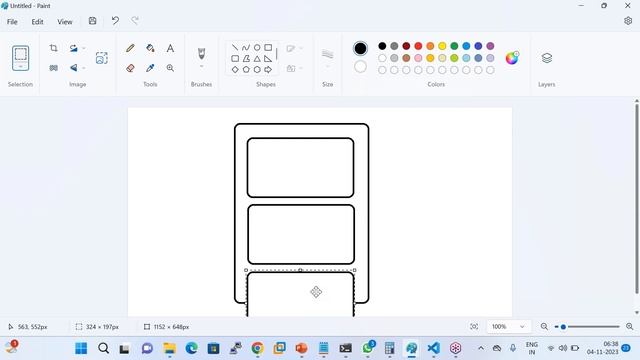Choose the Triangle shape
This screenshot has width=640, height=360.
tap(257, 59)
